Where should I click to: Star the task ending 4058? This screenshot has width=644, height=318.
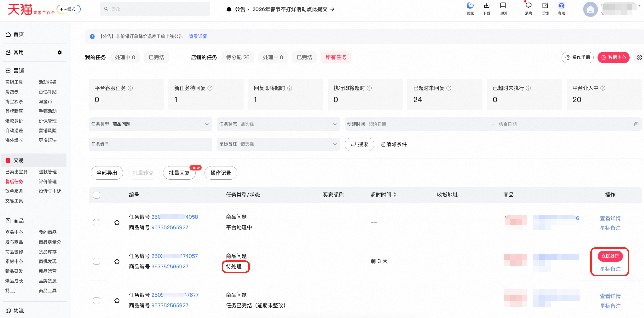[x=117, y=223]
